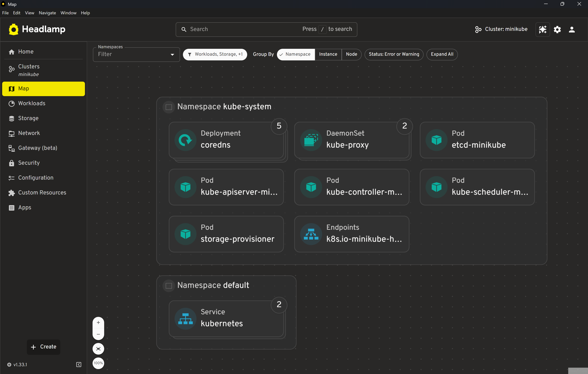Open the Apps section
The width and height of the screenshot is (588, 374).
(25, 207)
